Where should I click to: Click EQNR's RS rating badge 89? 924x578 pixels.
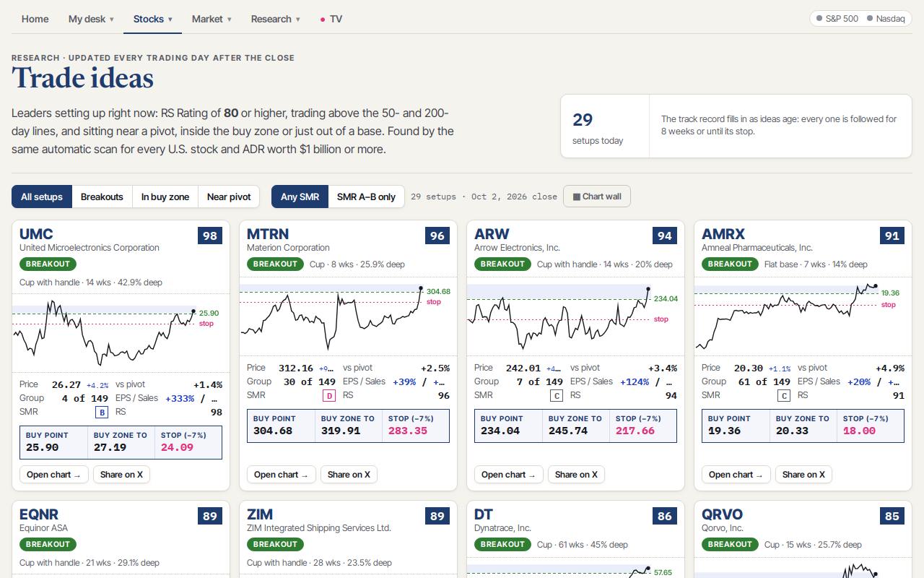pyautogui.click(x=210, y=516)
